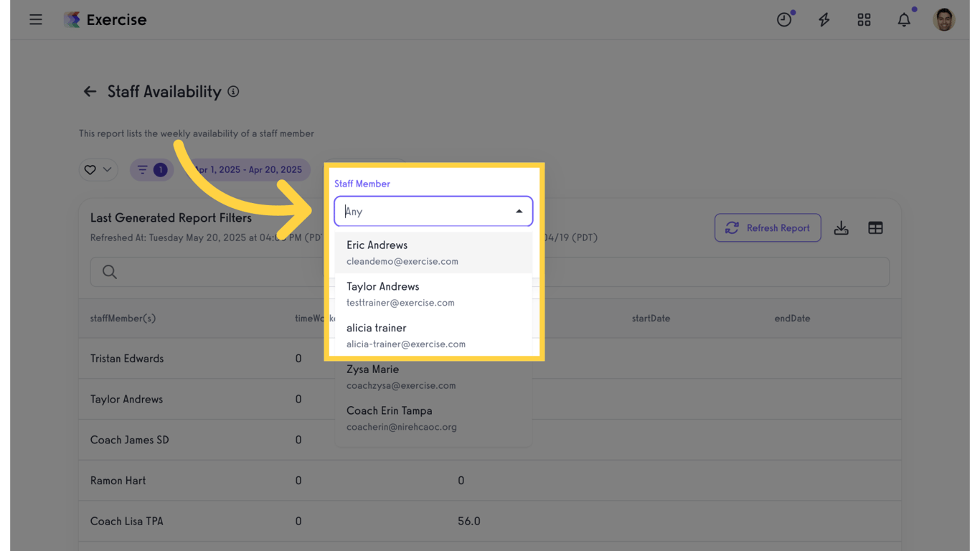Collapse the Staff Member dropdown arrow
The image size is (980, 551).
(x=519, y=212)
